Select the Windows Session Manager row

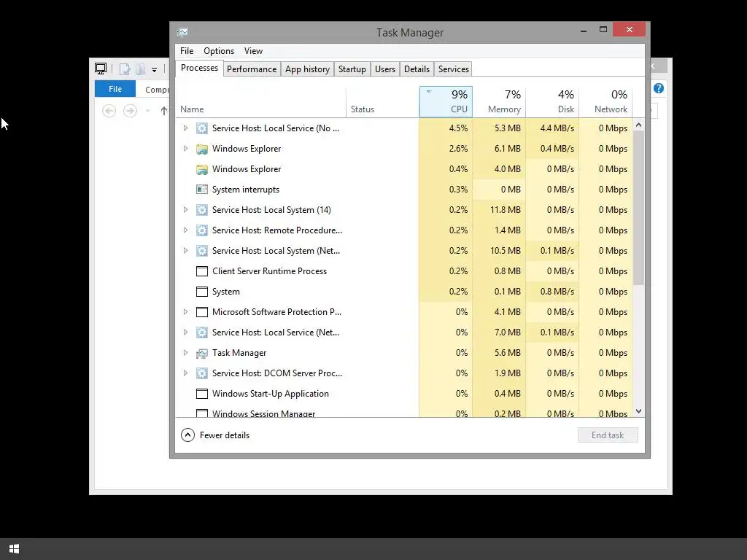tap(404, 413)
